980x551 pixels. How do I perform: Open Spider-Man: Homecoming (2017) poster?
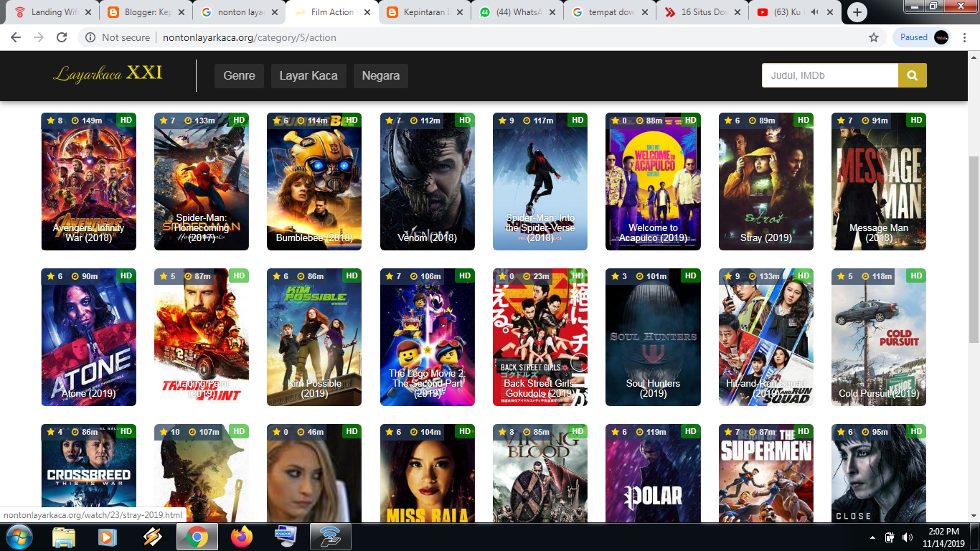coord(202,182)
